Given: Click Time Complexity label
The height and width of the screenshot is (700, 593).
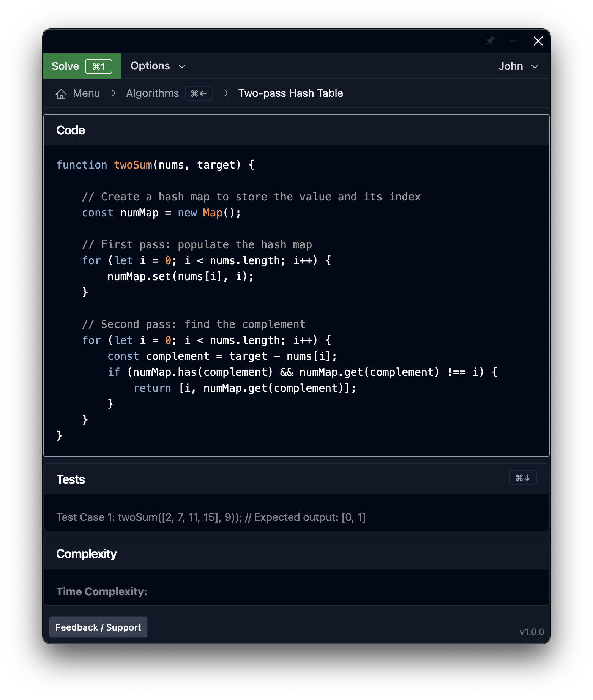Looking at the screenshot, I should point(102,591).
